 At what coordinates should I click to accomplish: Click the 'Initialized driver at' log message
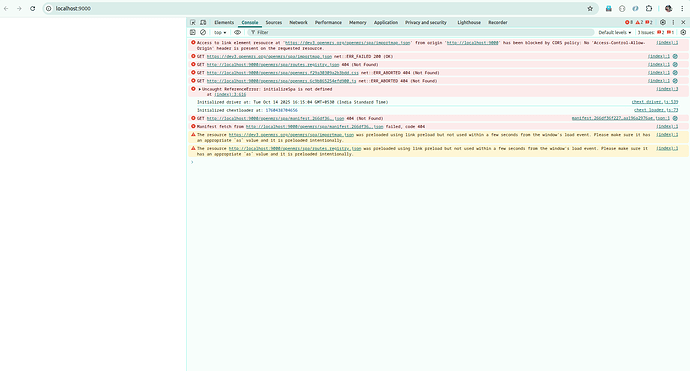click(293, 102)
